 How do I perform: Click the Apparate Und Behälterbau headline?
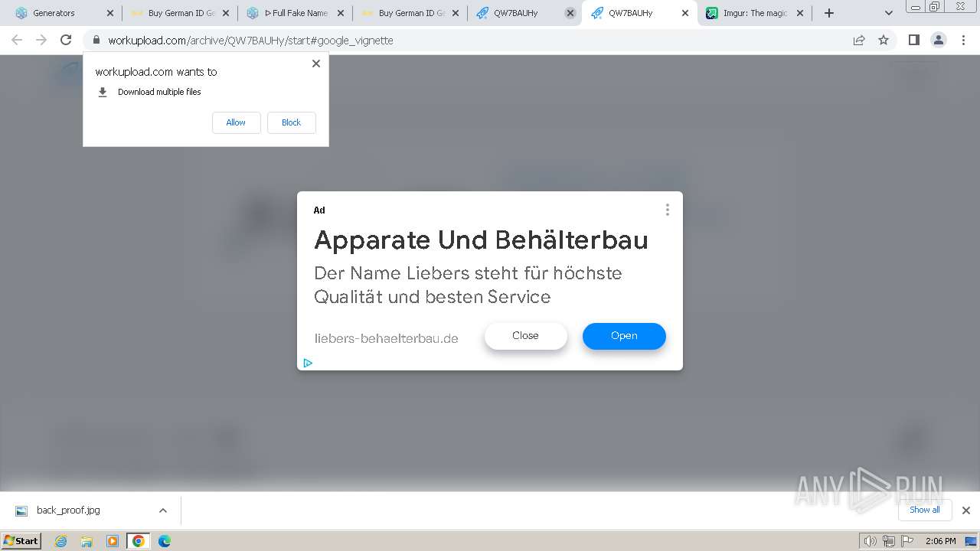(x=481, y=240)
